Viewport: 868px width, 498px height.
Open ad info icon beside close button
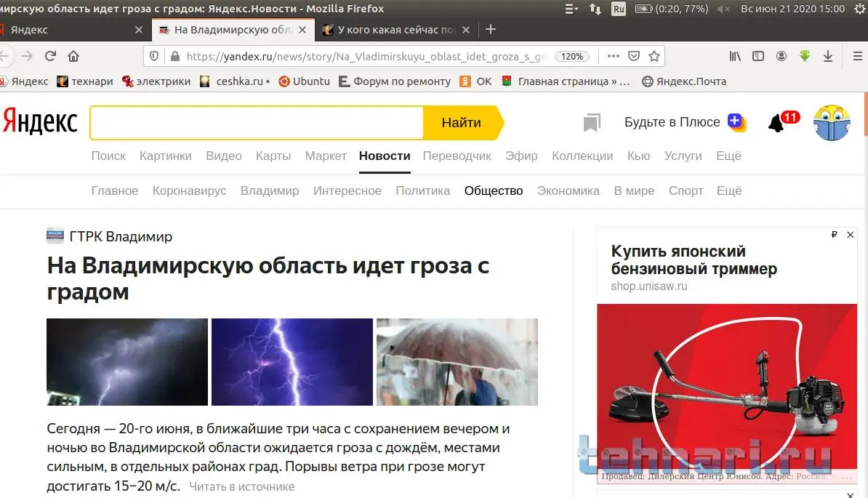835,235
